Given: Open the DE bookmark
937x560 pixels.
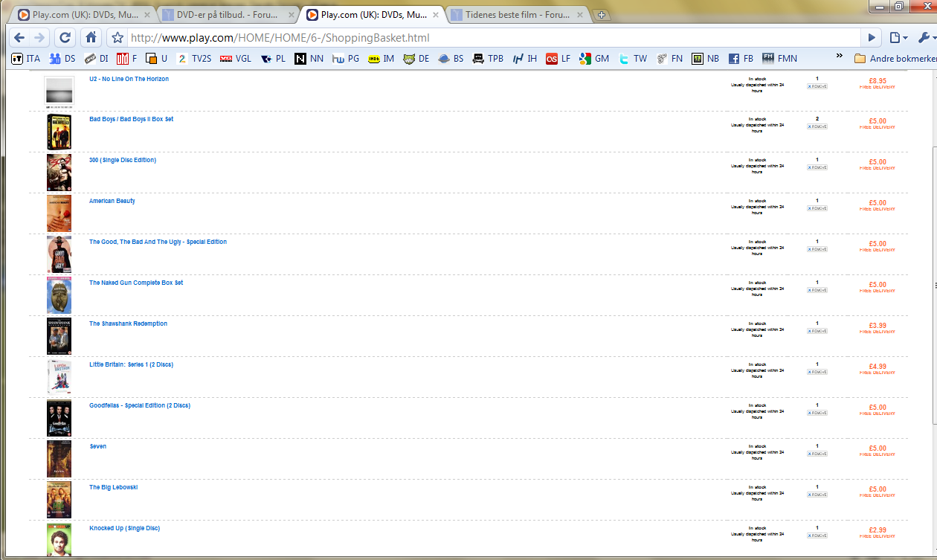Looking at the screenshot, I should tap(416, 58).
